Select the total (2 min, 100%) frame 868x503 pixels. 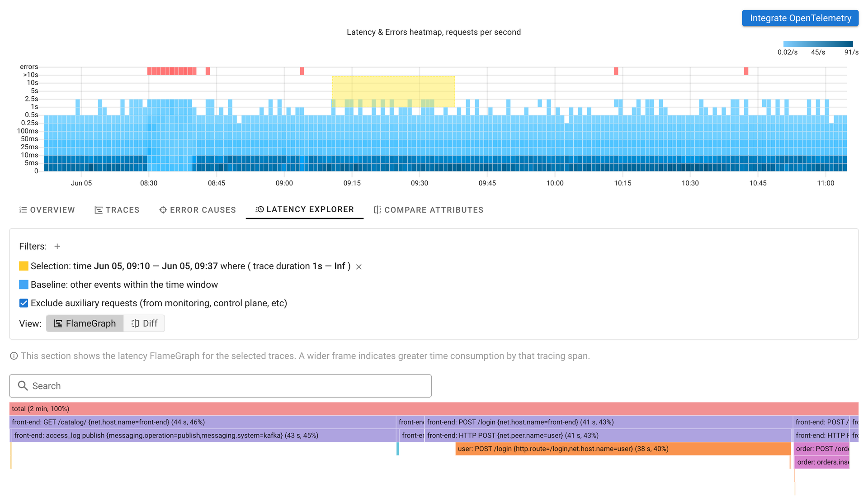click(x=434, y=409)
